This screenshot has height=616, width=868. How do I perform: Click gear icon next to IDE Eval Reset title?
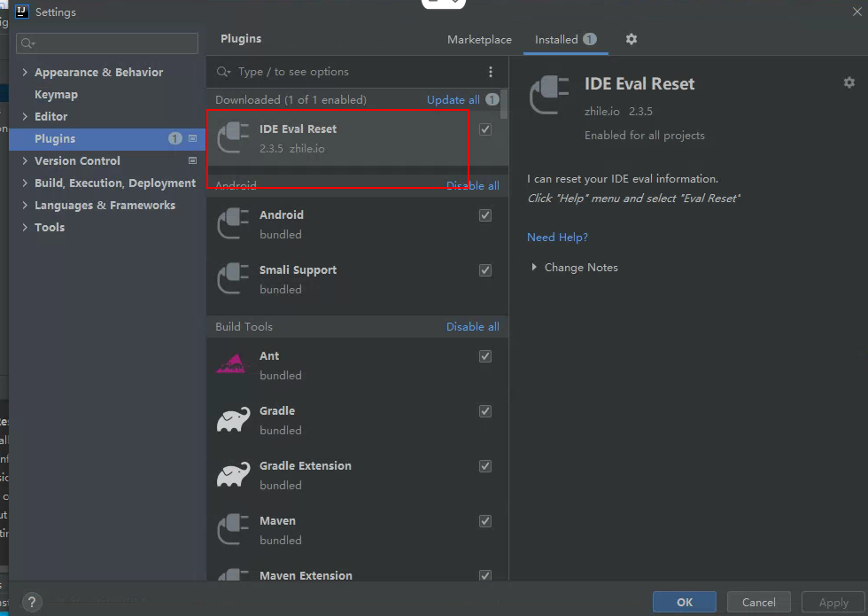tap(849, 82)
